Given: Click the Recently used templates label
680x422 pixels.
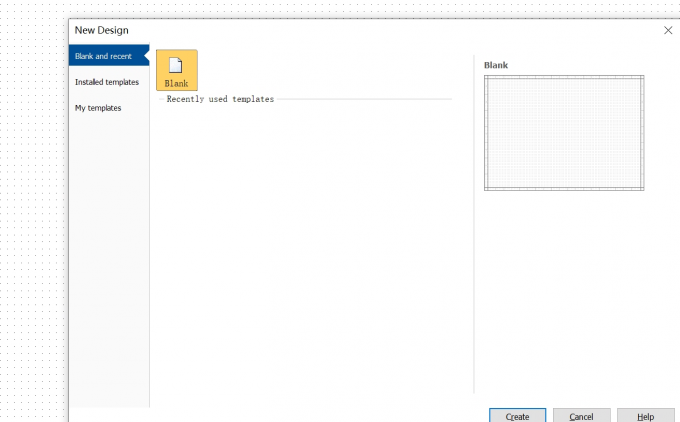Looking at the screenshot, I should [x=220, y=99].
